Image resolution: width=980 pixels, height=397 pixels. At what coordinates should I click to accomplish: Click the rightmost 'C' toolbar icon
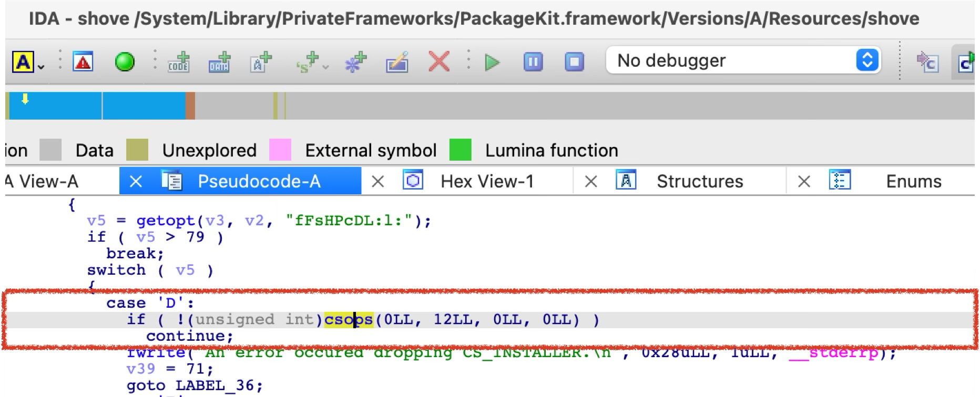click(966, 62)
